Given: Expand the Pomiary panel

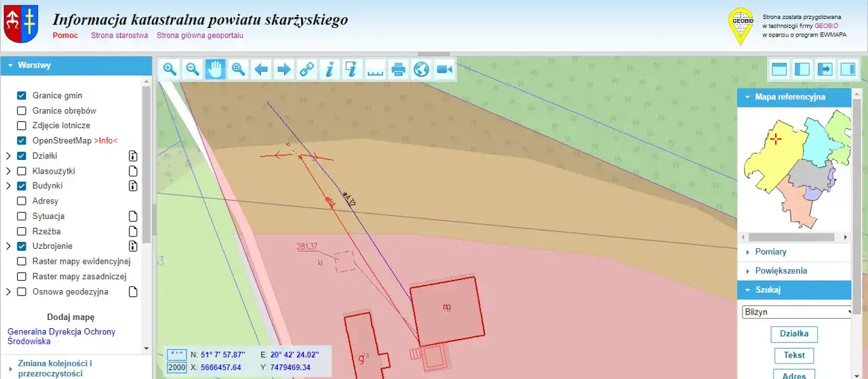Looking at the screenshot, I should (770, 252).
